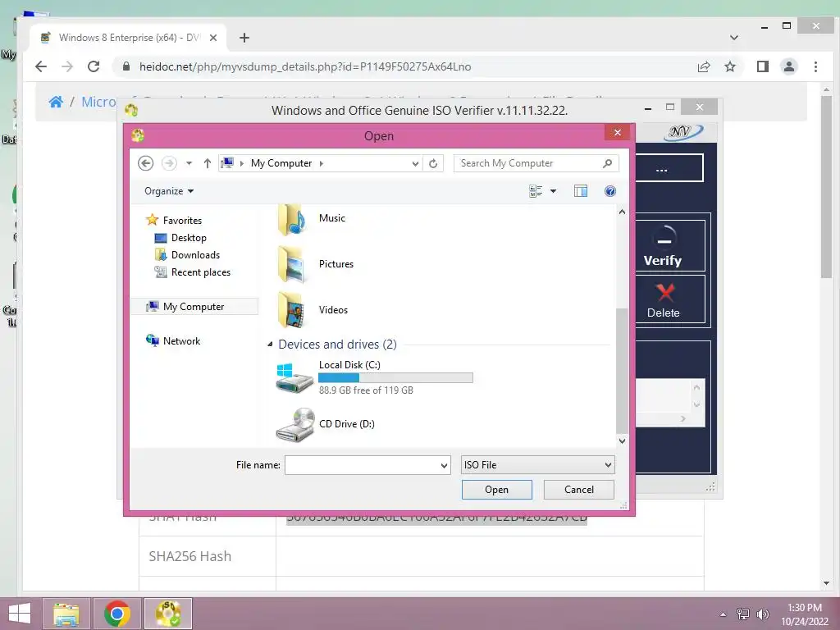Go forward in the Open dialog

point(169,163)
